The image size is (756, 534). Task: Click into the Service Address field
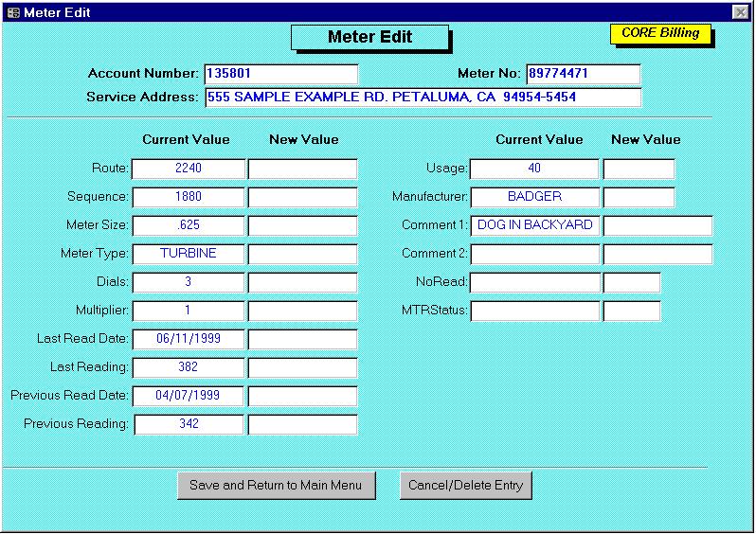coord(423,98)
